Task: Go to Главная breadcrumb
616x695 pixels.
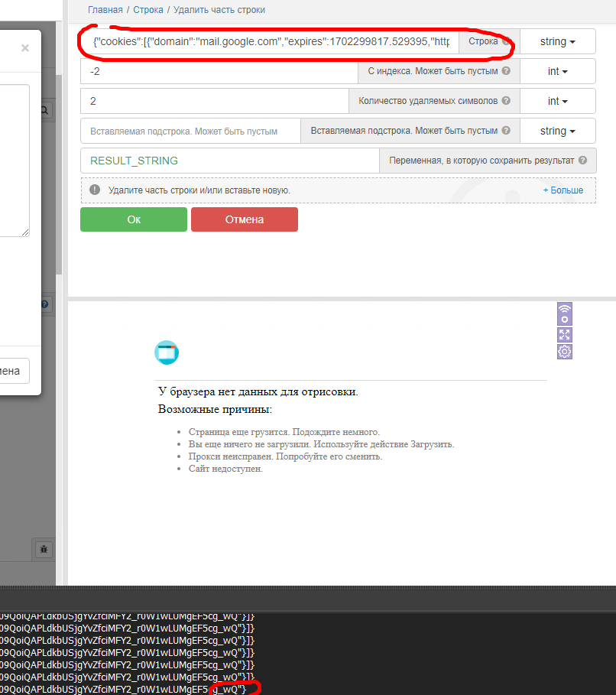Action: [x=105, y=10]
